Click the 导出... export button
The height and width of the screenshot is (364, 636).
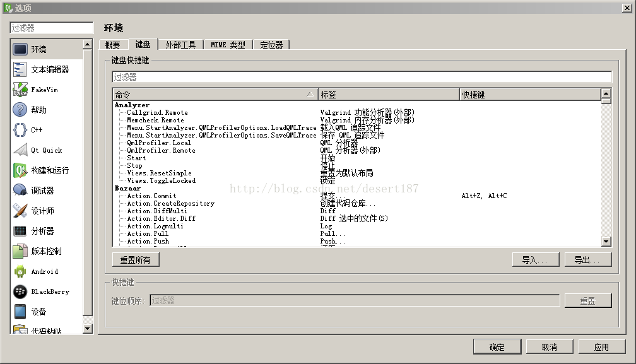tap(588, 260)
